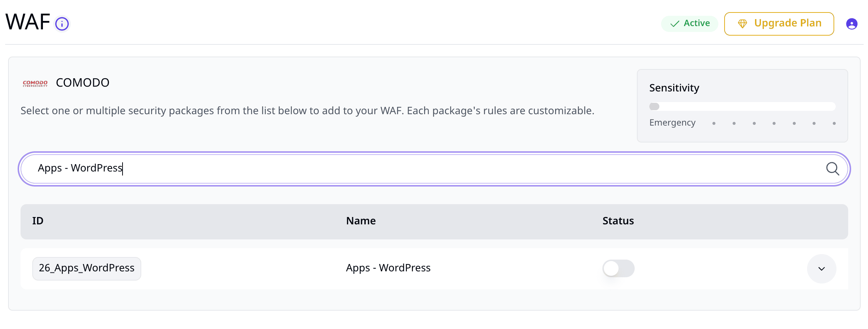Click the Name column header

pos(361,221)
